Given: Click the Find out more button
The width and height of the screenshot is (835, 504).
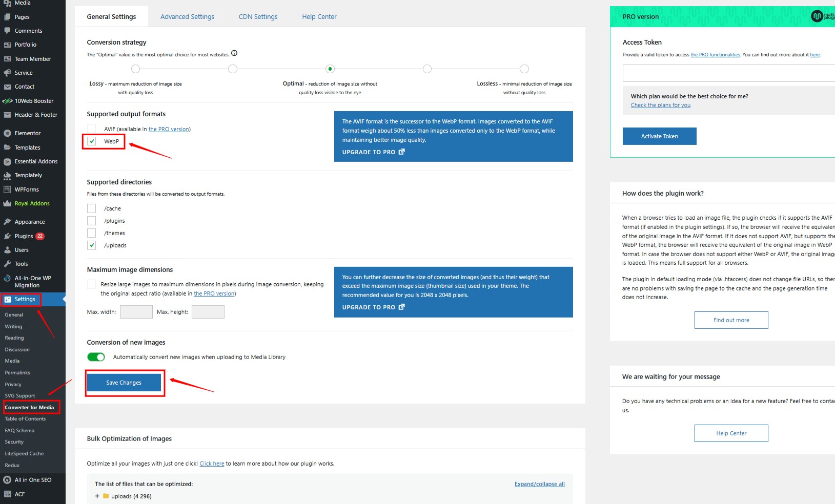Looking at the screenshot, I should click(x=731, y=320).
